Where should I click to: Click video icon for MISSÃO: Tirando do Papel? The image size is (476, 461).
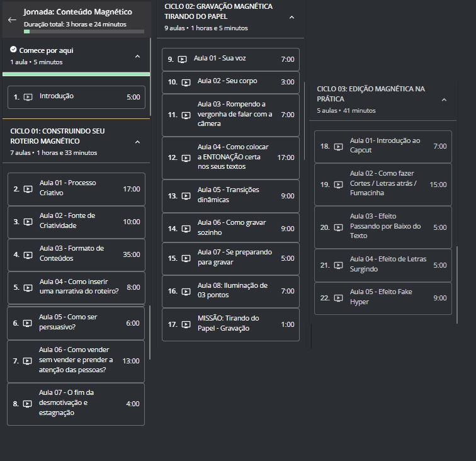click(186, 324)
